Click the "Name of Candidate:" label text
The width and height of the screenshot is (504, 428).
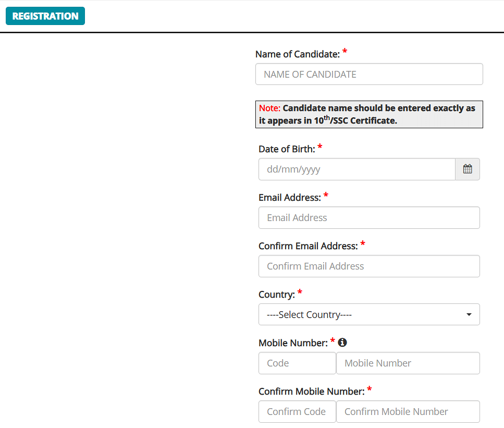click(x=297, y=54)
